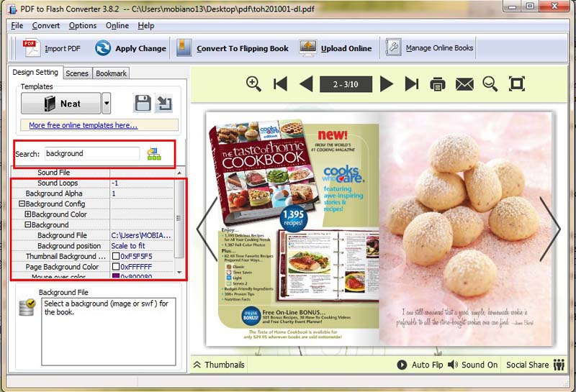Click the Auto Flip play icon

(x=402, y=365)
